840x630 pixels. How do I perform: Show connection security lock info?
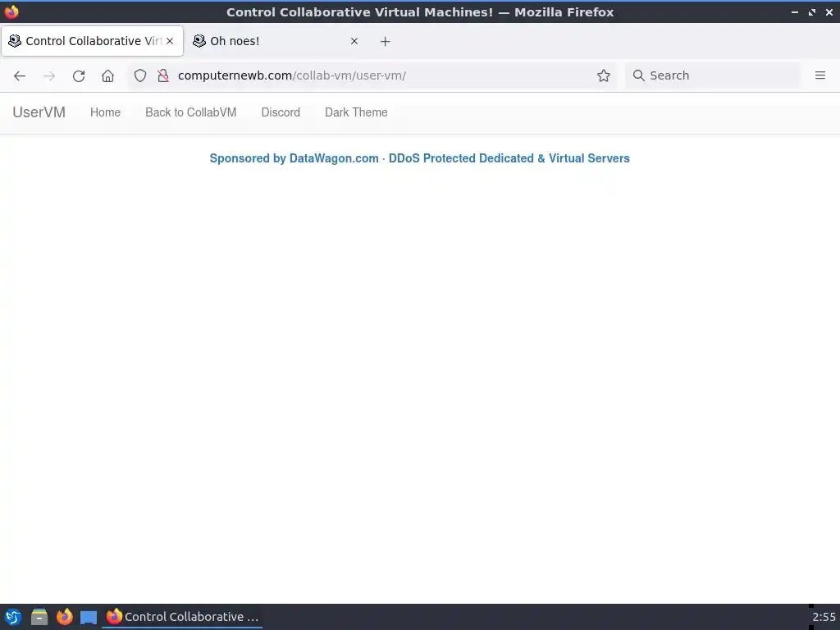pos(163,75)
